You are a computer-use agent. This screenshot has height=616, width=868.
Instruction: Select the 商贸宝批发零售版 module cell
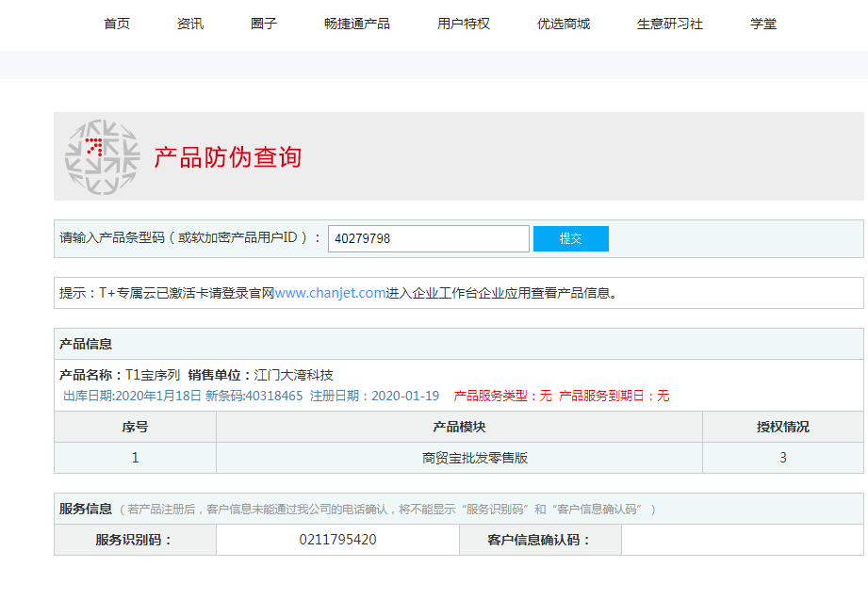tap(460, 458)
